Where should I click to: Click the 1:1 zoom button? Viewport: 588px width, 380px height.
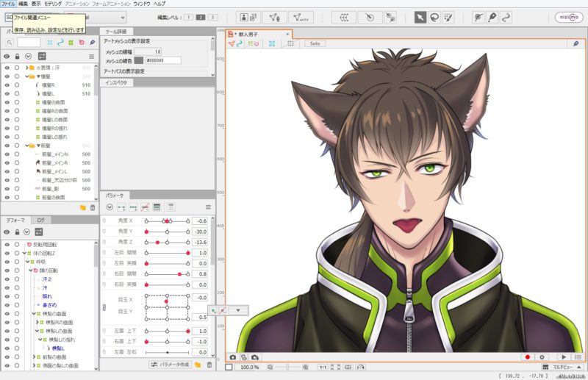tap(323, 368)
